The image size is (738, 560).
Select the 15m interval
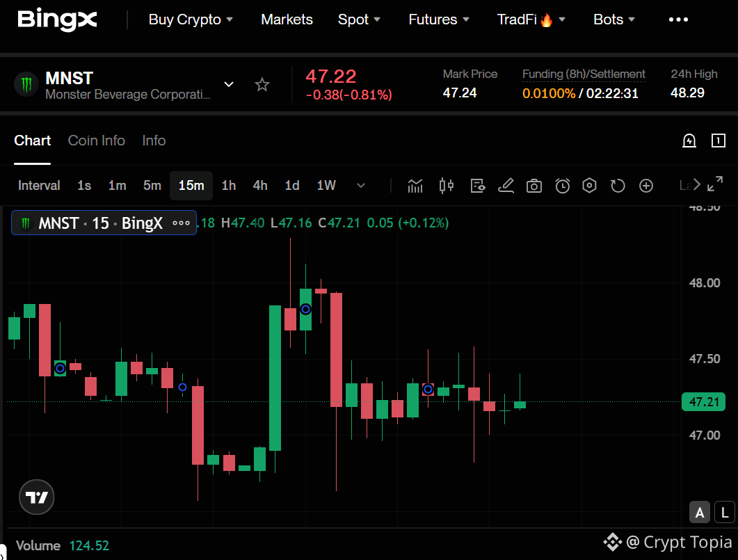[x=191, y=186]
